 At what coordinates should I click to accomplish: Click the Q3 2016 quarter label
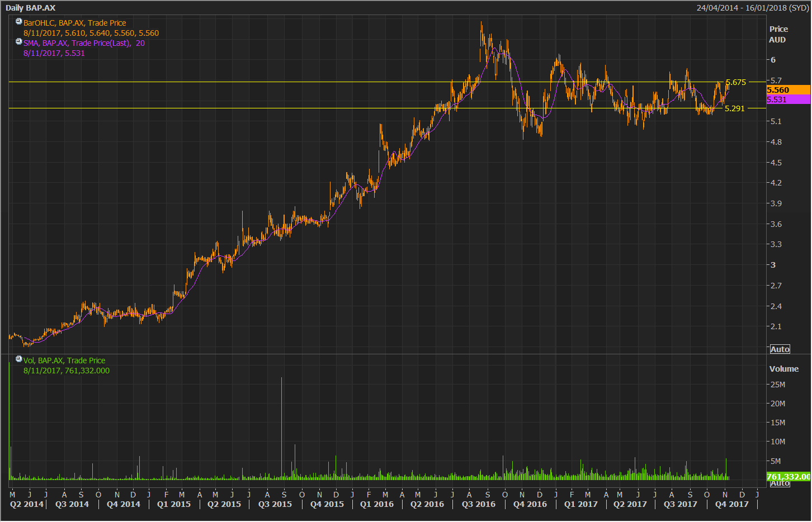tap(479, 504)
